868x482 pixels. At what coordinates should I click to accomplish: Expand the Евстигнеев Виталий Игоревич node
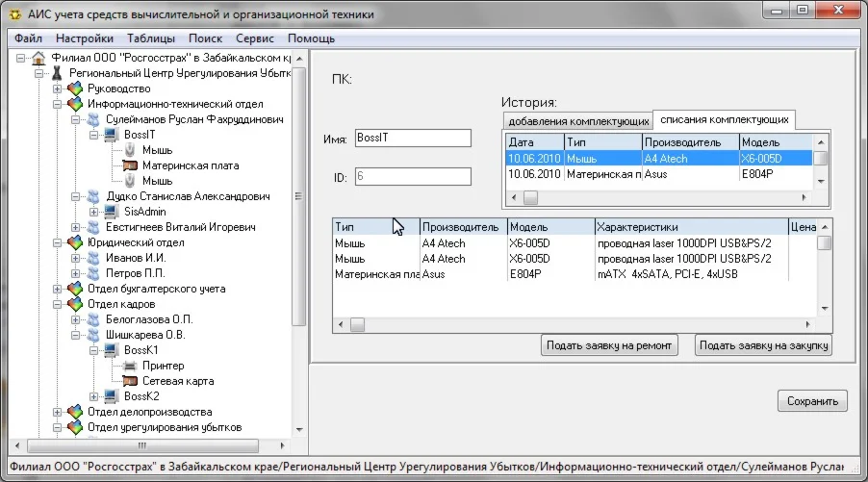[75, 227]
